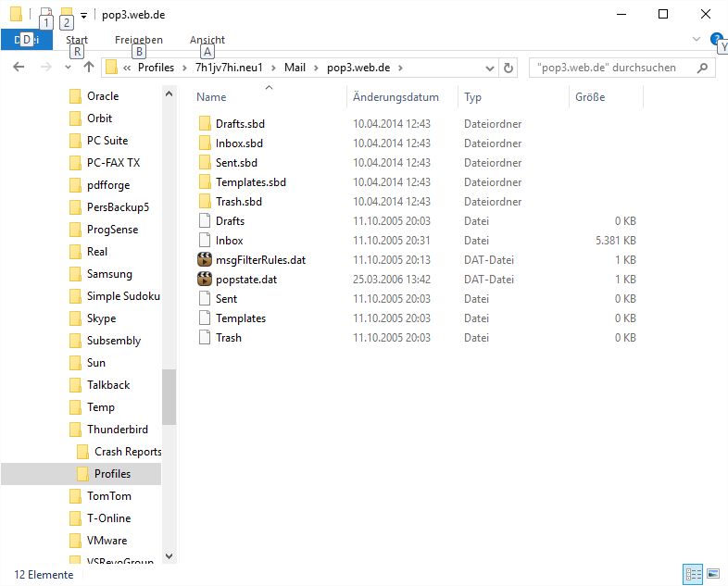
Task: Select Simple Sudoku folder in navigation tree
Action: coord(114,296)
